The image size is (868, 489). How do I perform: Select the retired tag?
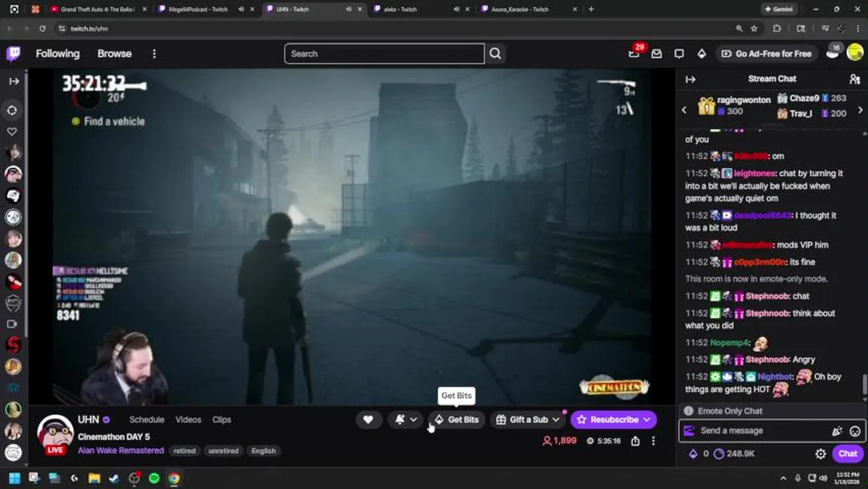tap(184, 451)
